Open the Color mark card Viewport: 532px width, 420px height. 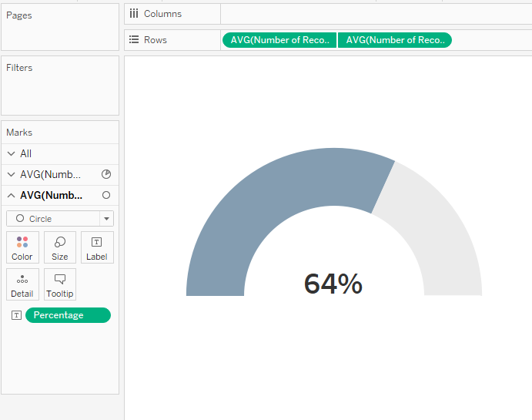[22, 247]
